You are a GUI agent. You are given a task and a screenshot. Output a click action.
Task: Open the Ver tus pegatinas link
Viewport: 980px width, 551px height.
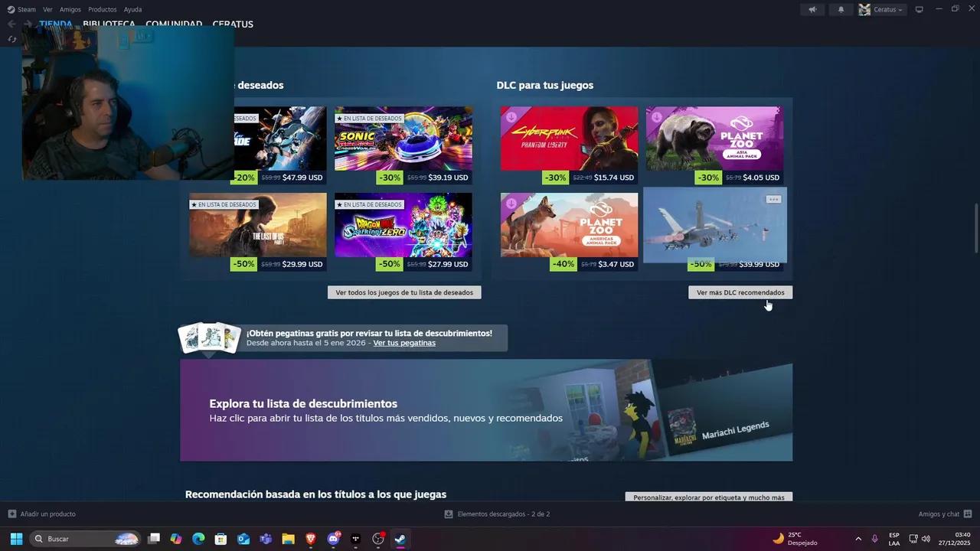pyautogui.click(x=404, y=343)
